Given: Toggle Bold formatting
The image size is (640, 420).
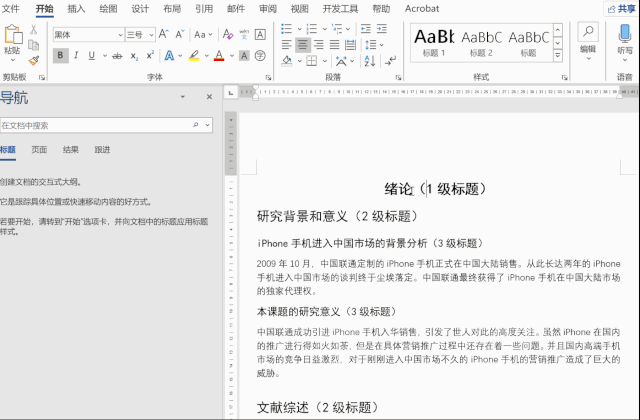Looking at the screenshot, I should (x=60, y=56).
